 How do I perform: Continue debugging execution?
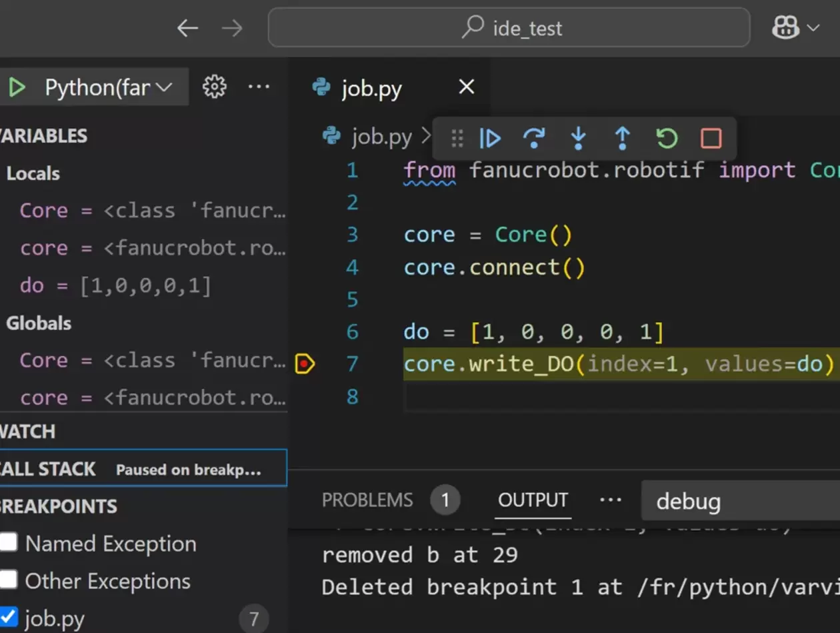[x=491, y=138]
